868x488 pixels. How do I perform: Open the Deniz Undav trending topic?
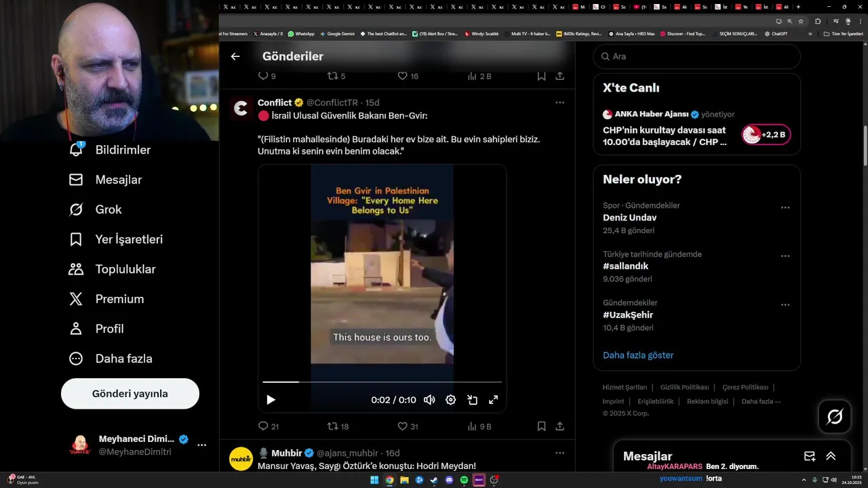[x=629, y=218]
